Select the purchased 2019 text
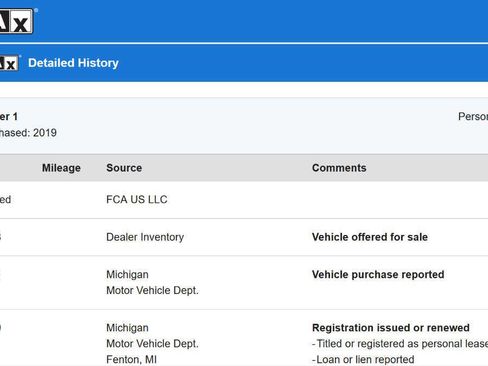488x366 pixels. [28, 133]
